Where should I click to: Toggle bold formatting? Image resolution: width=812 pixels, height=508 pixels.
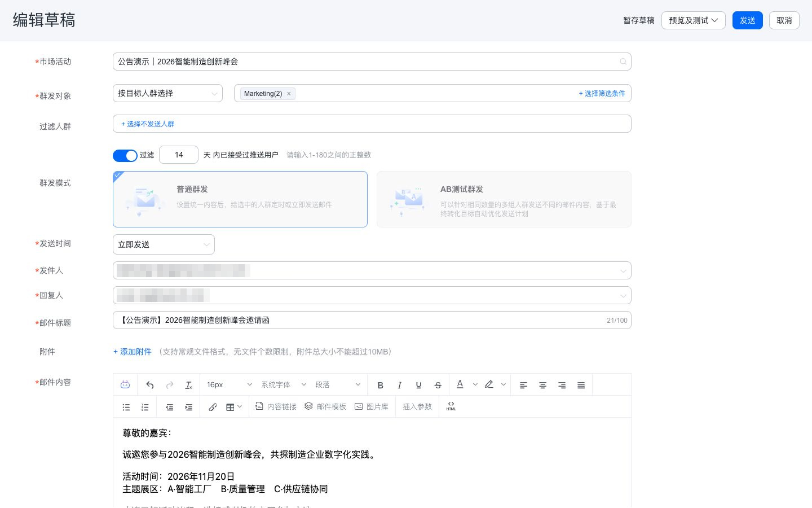pyautogui.click(x=381, y=385)
